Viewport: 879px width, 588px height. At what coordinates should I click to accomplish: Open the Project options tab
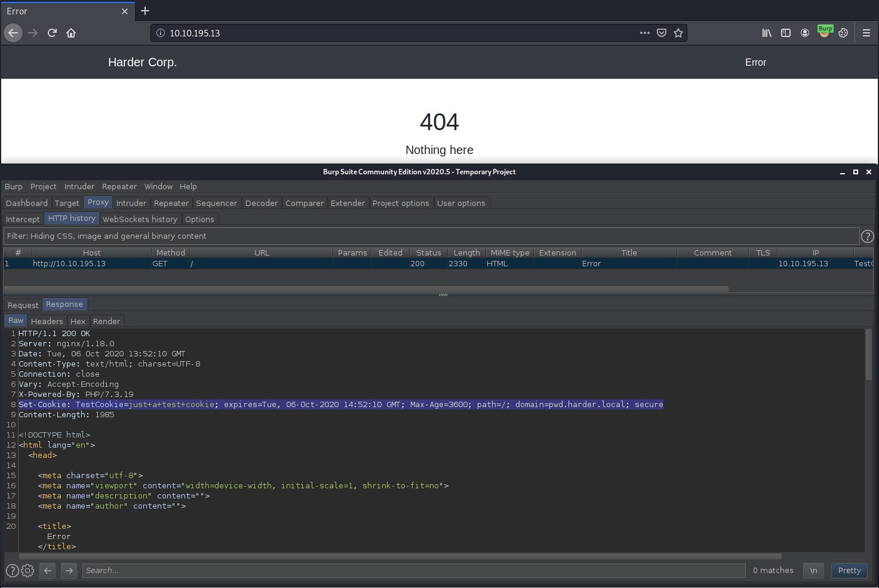(x=401, y=204)
